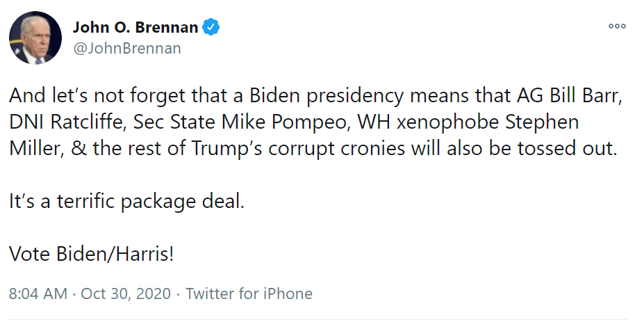Click the word "xenophobe" in the tweet
The width and height of the screenshot is (644, 322).
pyautogui.click(x=447, y=122)
